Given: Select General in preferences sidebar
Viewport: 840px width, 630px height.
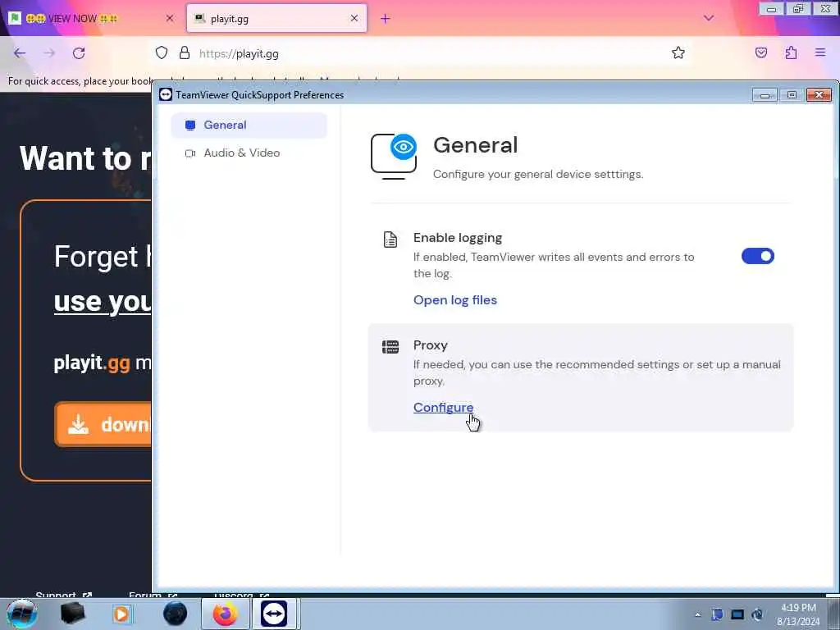Looking at the screenshot, I should (249, 125).
